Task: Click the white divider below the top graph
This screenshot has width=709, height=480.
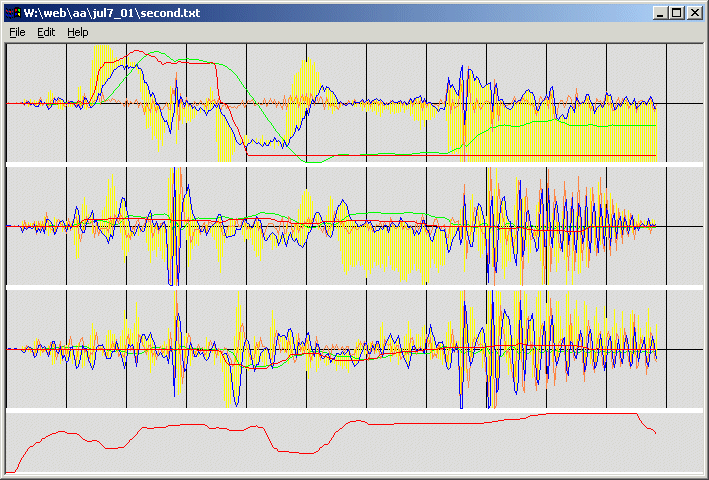Action: 350,164
